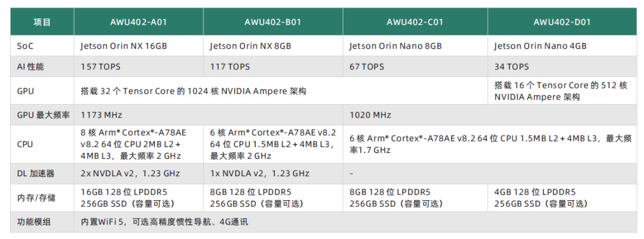
Task: Select the DL 加速器 row label
Action: [x=36, y=173]
